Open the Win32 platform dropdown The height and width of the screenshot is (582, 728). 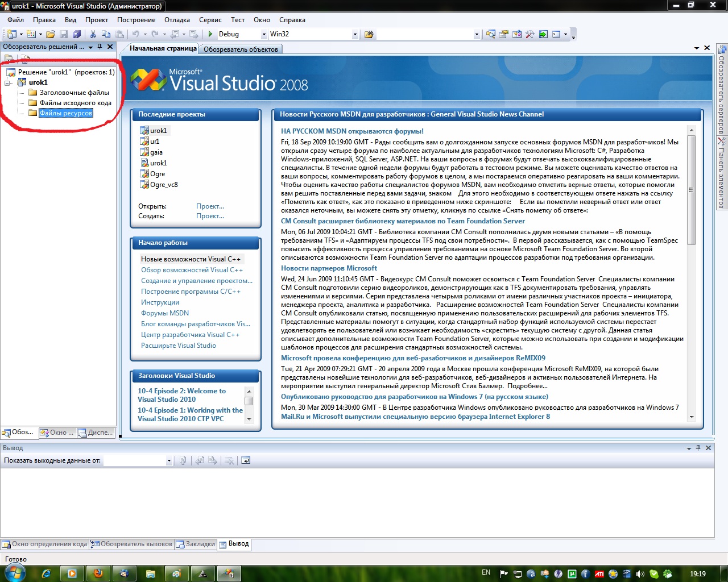[355, 34]
